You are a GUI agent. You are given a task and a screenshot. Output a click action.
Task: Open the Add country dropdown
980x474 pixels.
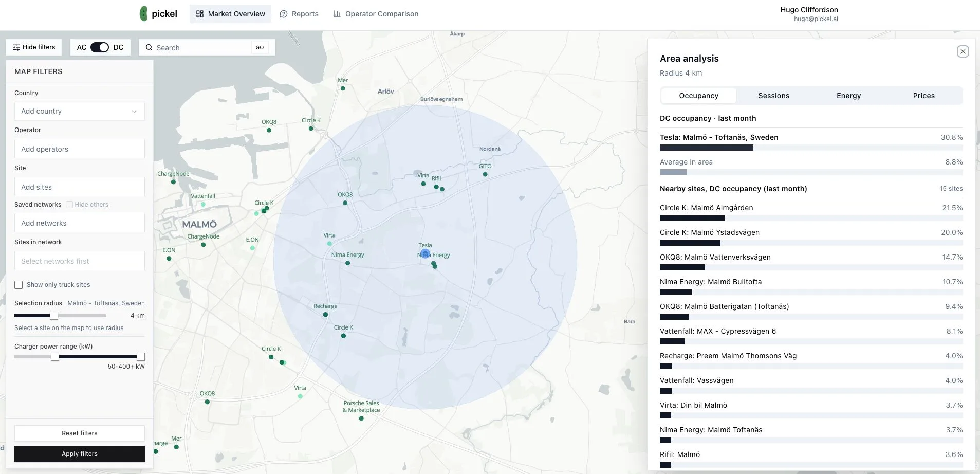(80, 111)
